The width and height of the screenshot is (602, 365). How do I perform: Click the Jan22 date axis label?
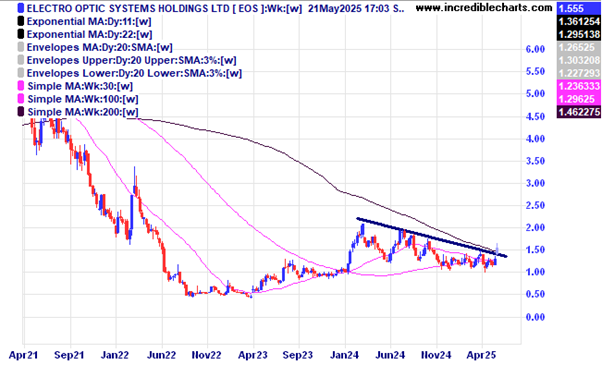[x=115, y=355]
